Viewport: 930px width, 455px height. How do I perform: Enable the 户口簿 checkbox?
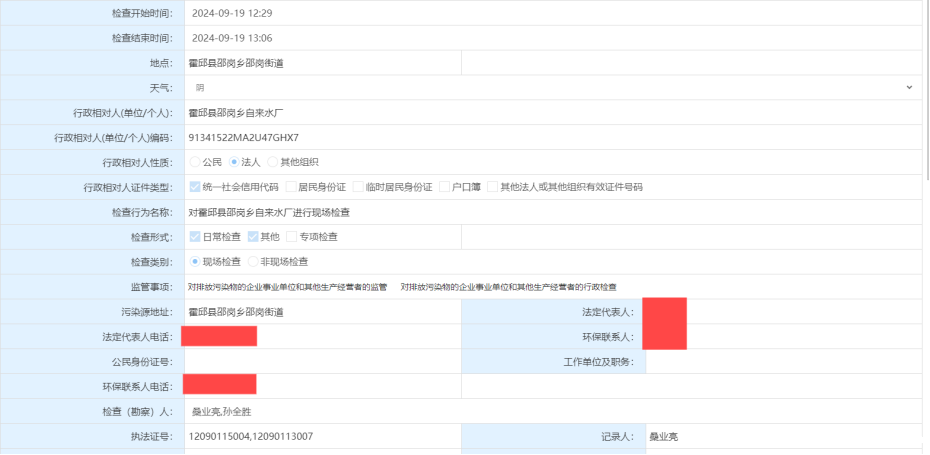444,187
